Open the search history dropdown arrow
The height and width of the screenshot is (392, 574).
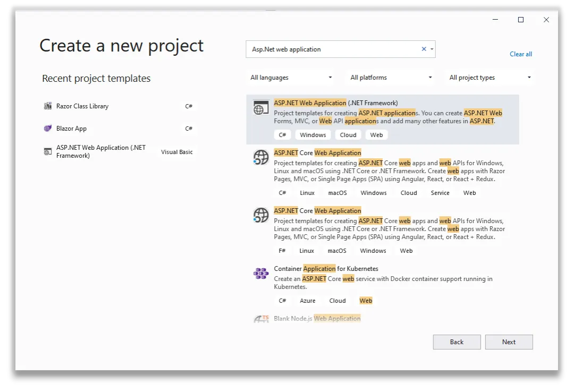click(432, 49)
